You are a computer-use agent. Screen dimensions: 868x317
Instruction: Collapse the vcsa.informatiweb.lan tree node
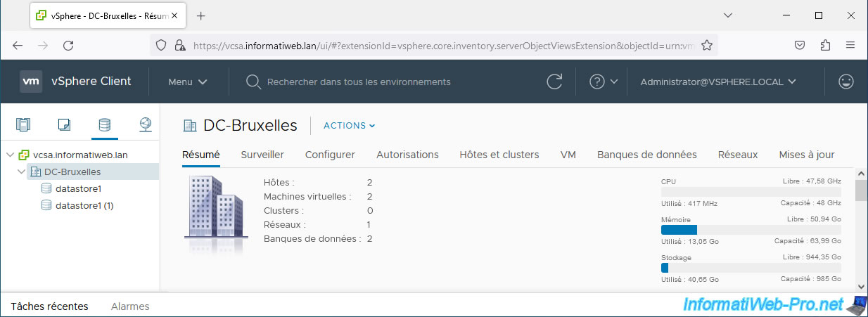[10, 155]
